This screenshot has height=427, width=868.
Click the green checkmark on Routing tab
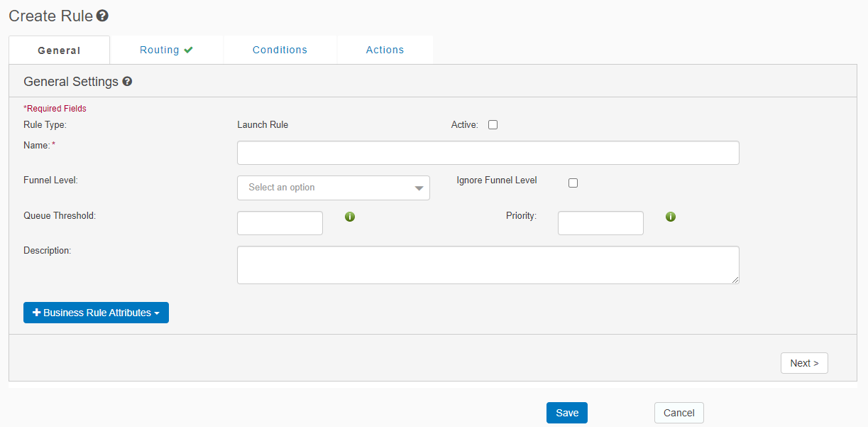[x=188, y=50]
